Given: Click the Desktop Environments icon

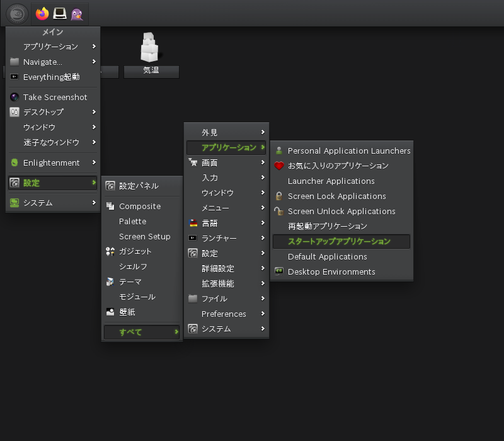Looking at the screenshot, I should 279,272.
